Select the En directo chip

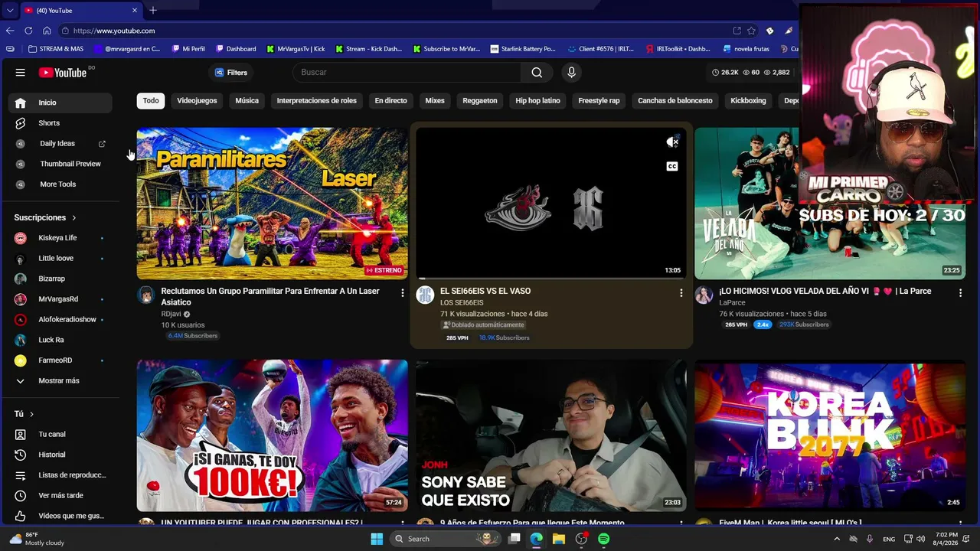click(x=390, y=101)
